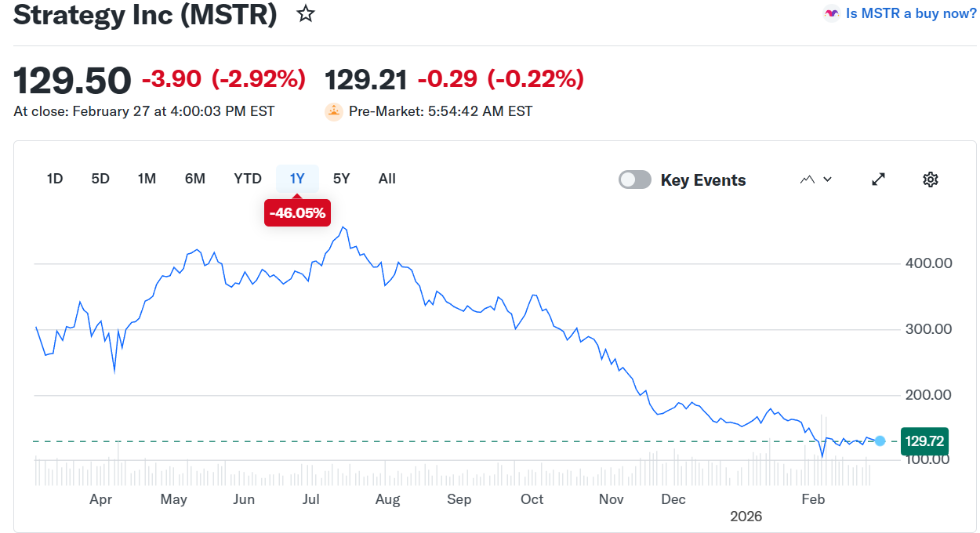Open "Is MSTR a buy now?" link

[911, 13]
